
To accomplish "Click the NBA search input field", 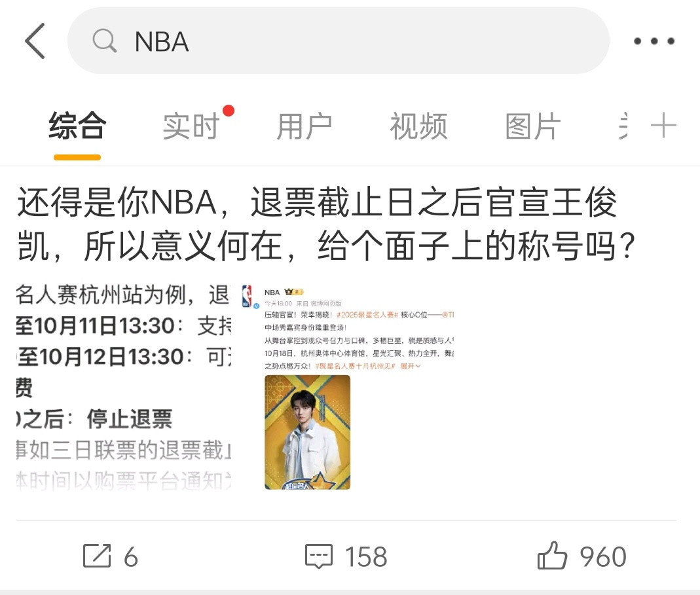I will (338, 41).
